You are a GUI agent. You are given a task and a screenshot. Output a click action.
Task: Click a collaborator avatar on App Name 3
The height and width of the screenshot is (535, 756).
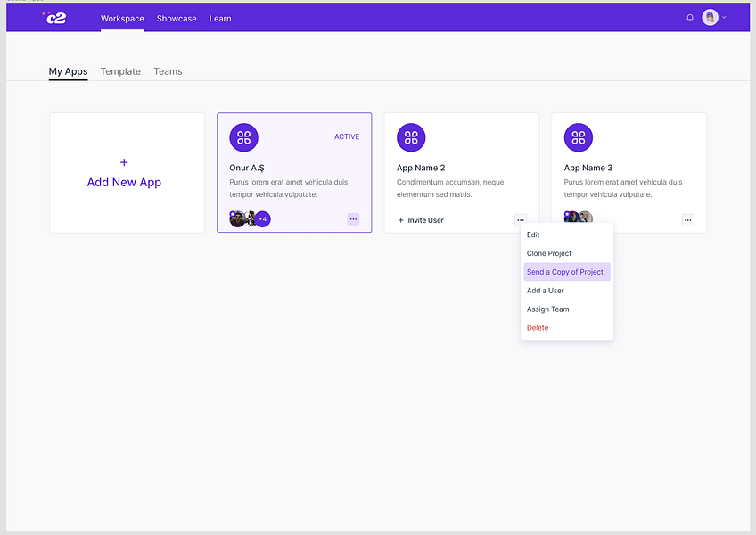(x=571, y=218)
